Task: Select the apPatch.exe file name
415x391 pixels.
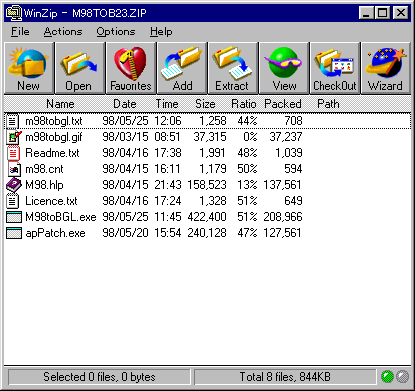Action: (55, 233)
